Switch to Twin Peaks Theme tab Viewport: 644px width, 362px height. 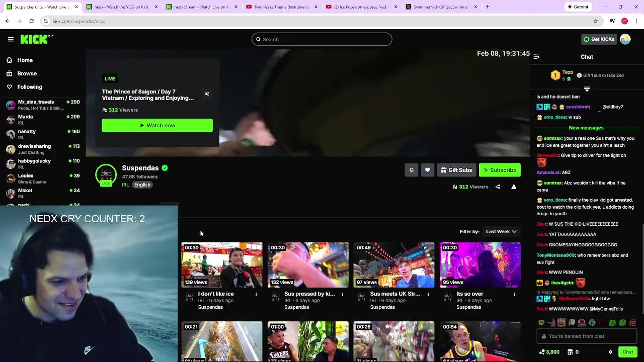[x=281, y=7]
